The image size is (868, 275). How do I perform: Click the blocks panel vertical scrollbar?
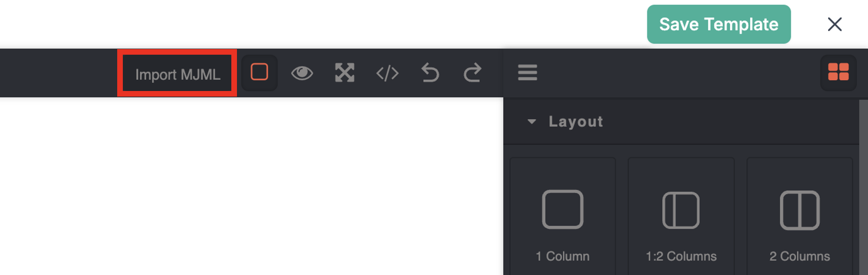coord(863,187)
